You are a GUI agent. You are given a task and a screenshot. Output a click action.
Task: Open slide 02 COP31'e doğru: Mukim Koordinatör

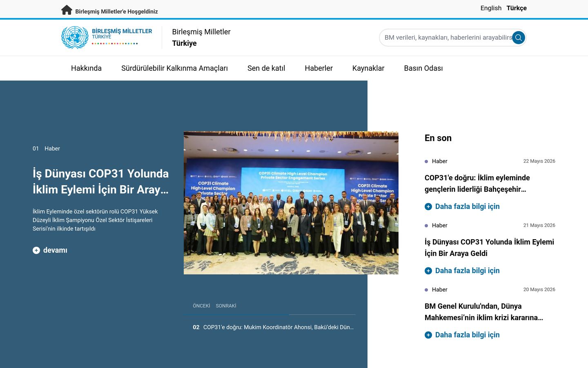pos(273,327)
